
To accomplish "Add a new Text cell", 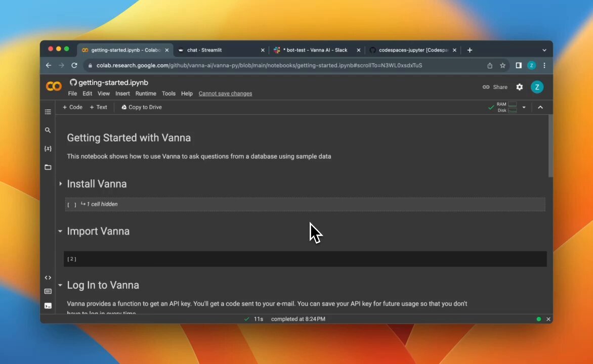I will 98,107.
